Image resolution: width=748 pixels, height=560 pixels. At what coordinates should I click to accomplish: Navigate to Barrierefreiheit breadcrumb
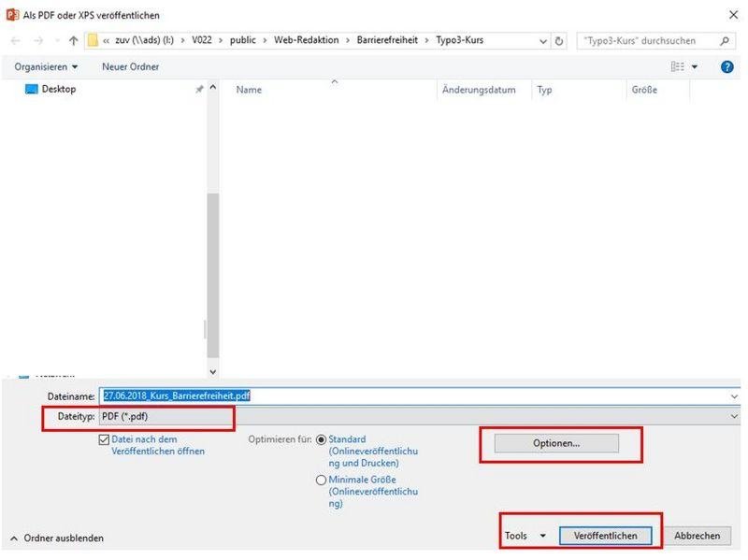click(x=387, y=40)
